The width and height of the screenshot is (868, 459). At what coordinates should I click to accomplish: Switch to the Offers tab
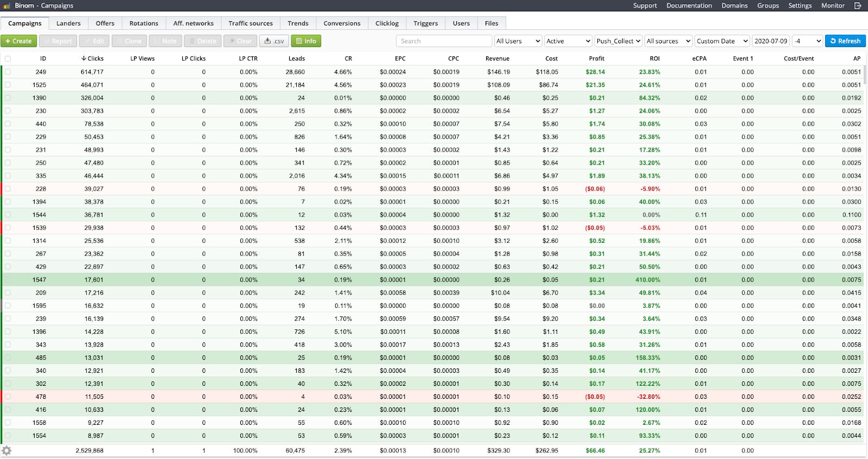[x=105, y=23]
